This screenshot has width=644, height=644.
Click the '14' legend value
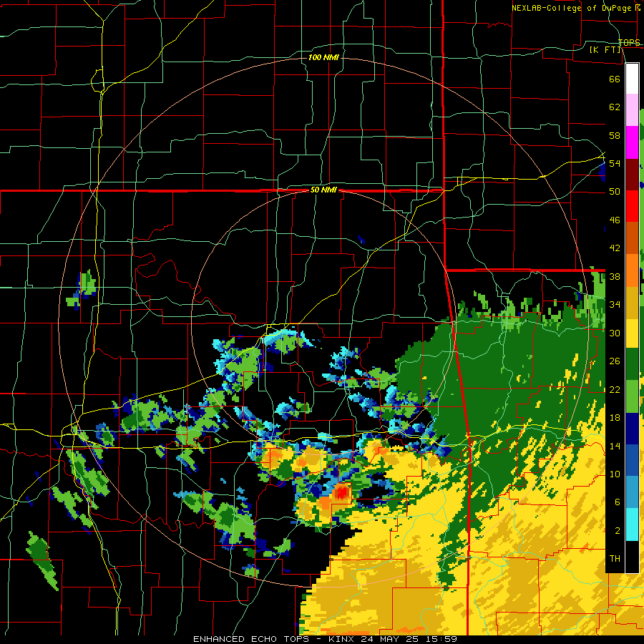[x=615, y=447]
